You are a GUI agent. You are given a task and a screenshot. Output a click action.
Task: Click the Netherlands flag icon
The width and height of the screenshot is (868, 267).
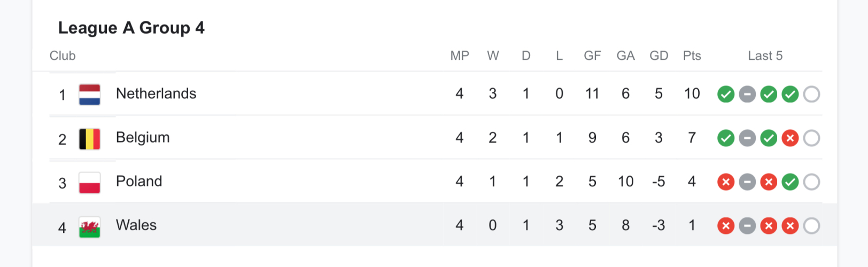(x=89, y=95)
